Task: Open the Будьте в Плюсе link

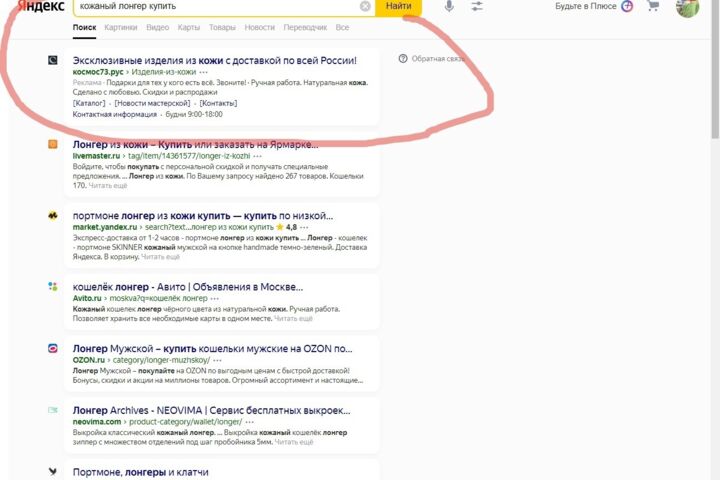Action: click(x=585, y=6)
